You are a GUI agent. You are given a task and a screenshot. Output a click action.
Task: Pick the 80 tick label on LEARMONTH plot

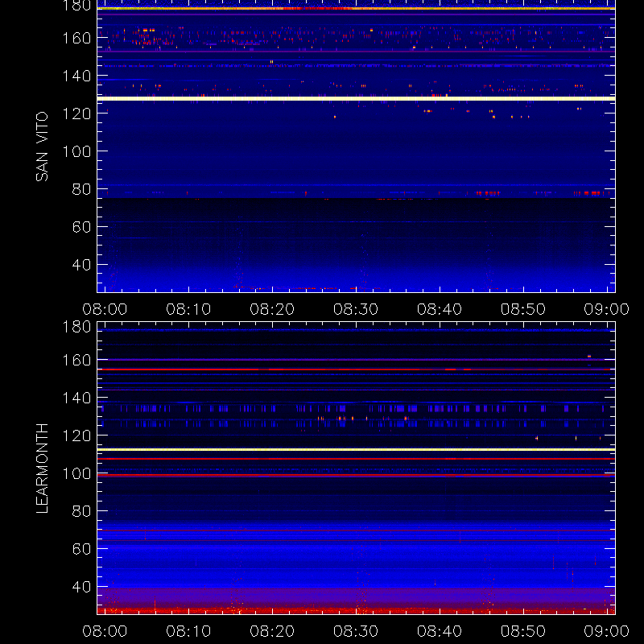click(x=81, y=511)
